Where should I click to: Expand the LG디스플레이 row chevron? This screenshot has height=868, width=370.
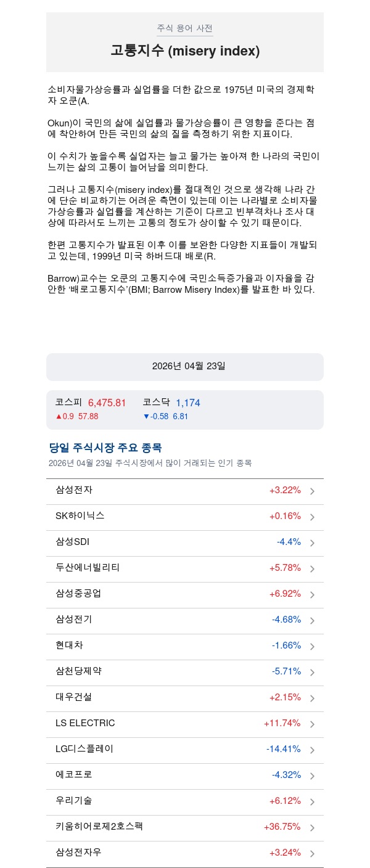coord(312,750)
